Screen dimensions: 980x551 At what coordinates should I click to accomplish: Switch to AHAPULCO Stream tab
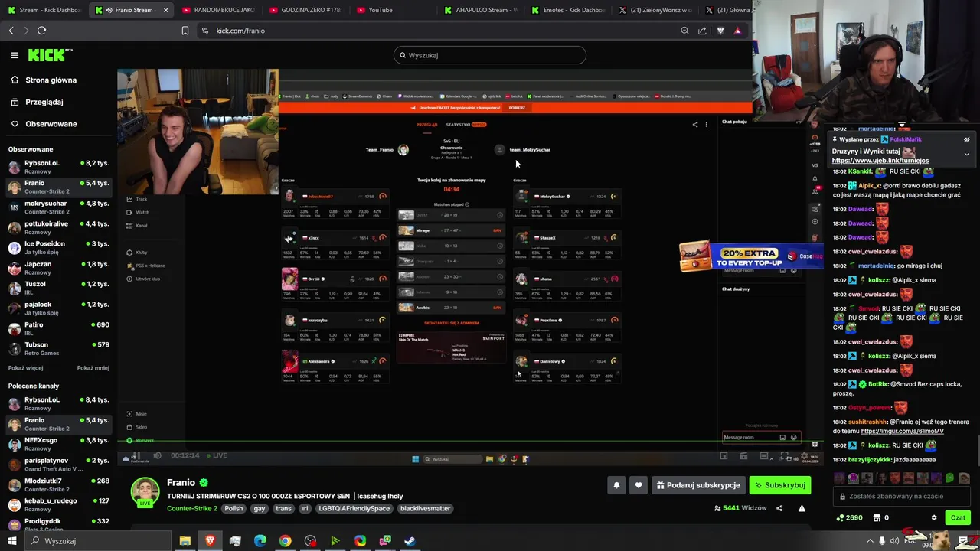(480, 10)
